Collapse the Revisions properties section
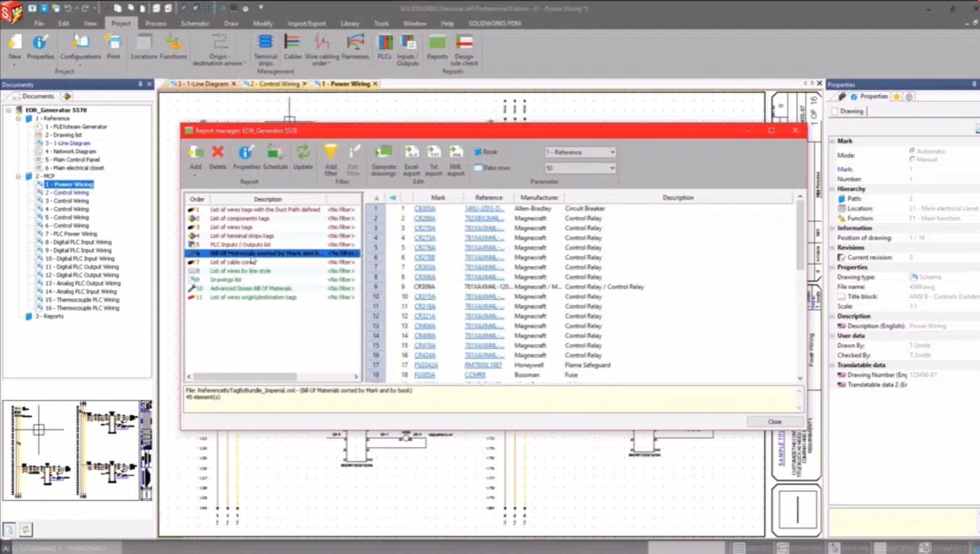 click(x=832, y=248)
